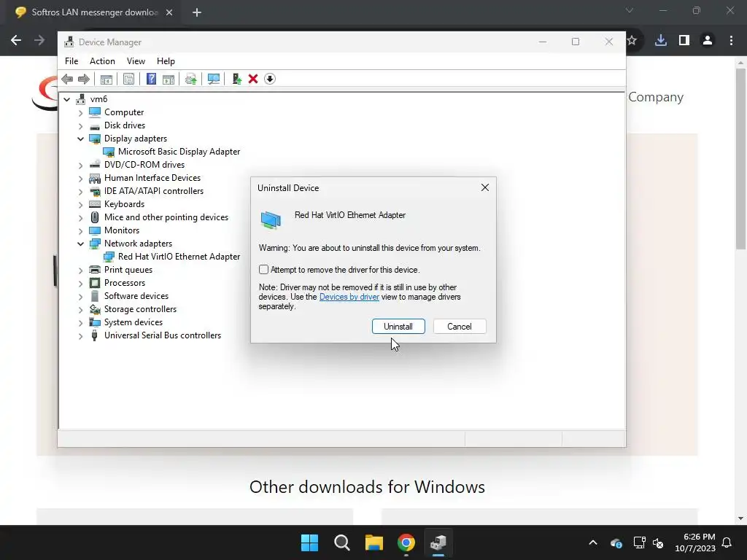This screenshot has width=747, height=560.
Task: Open Windows Start button on taskbar
Action: pyautogui.click(x=309, y=542)
